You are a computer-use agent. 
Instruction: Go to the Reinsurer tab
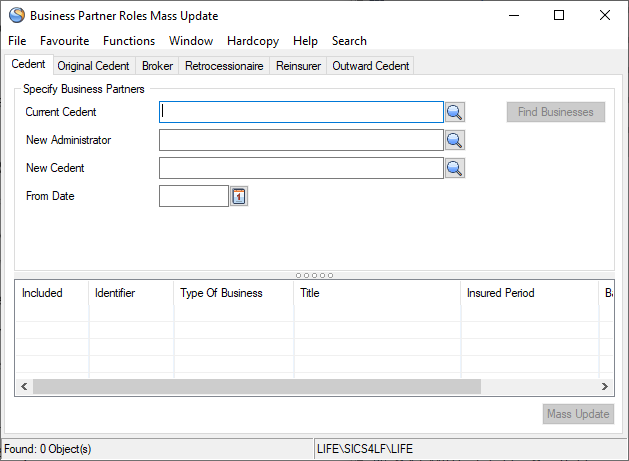point(298,66)
